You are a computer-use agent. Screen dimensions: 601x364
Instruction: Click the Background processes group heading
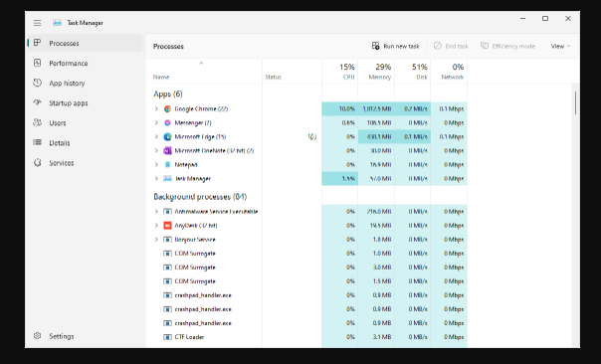[x=200, y=197]
